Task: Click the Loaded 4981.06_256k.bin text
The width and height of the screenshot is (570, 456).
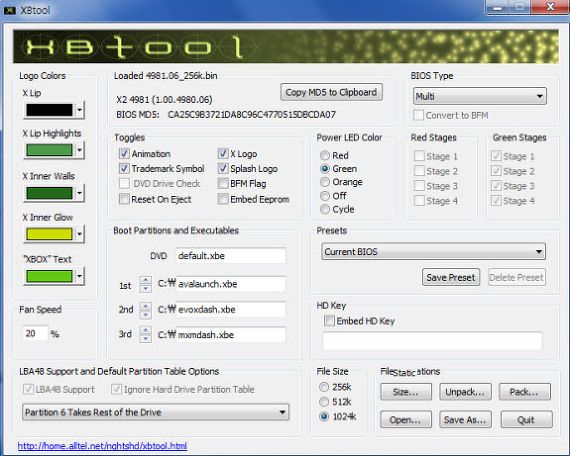Action: (x=166, y=76)
